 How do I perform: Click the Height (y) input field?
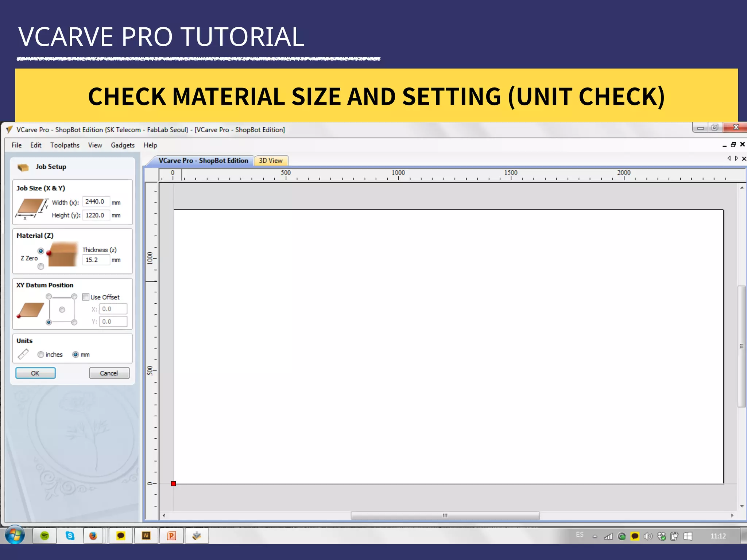pyautogui.click(x=96, y=215)
